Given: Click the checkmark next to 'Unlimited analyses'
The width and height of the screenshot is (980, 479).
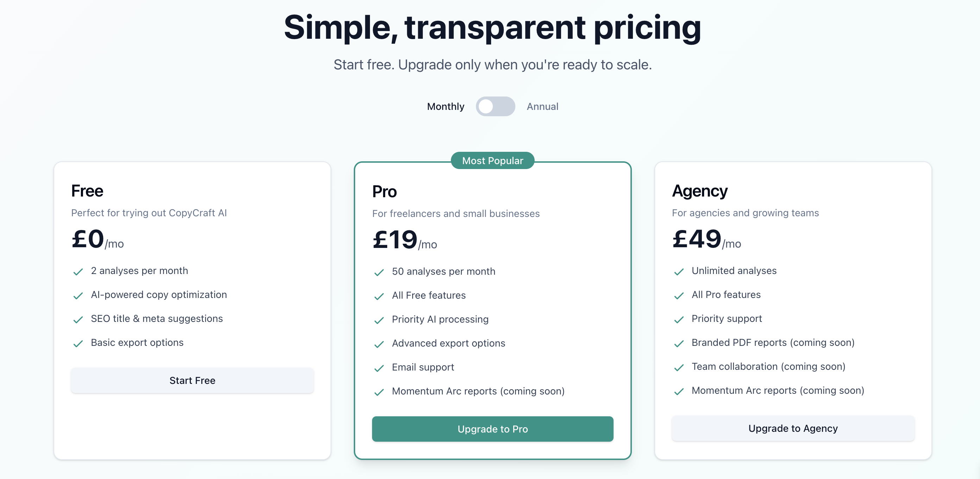Looking at the screenshot, I should coord(679,272).
